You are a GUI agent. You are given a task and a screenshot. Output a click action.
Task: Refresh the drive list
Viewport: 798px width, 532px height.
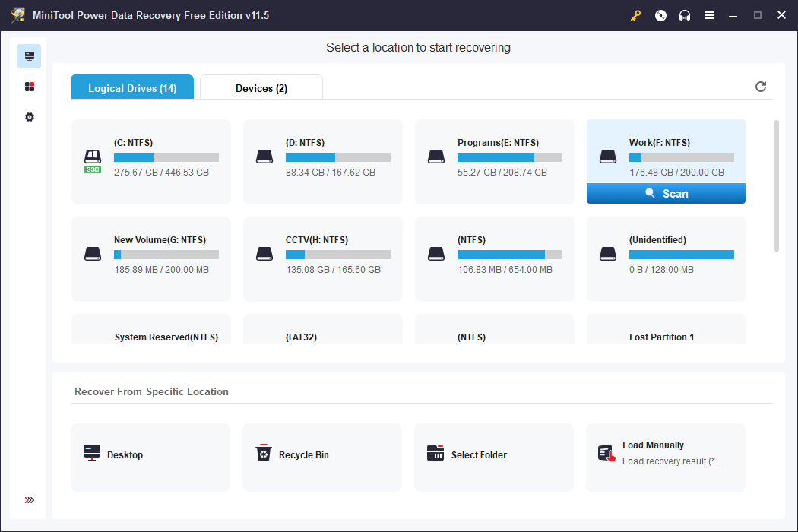coord(761,87)
